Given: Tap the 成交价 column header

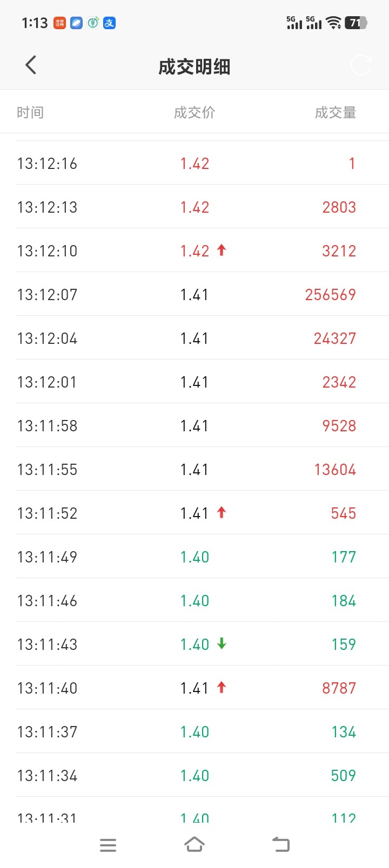Looking at the screenshot, I should pyautogui.click(x=194, y=112).
